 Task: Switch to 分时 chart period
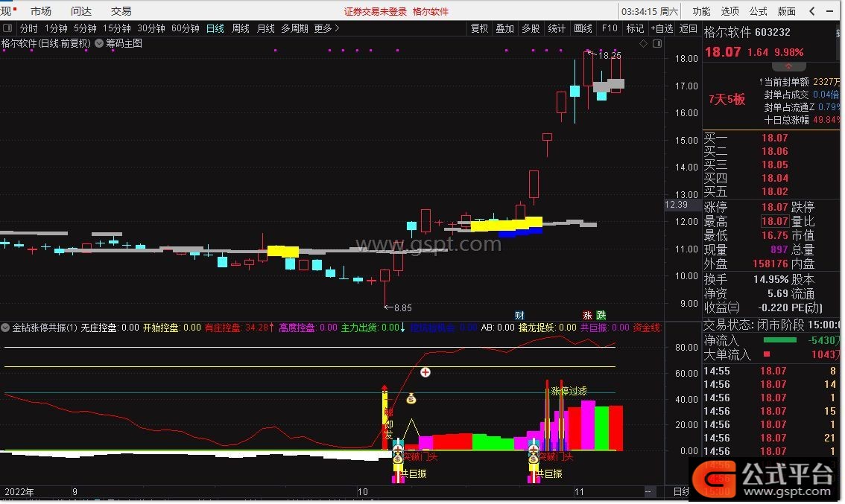point(28,28)
